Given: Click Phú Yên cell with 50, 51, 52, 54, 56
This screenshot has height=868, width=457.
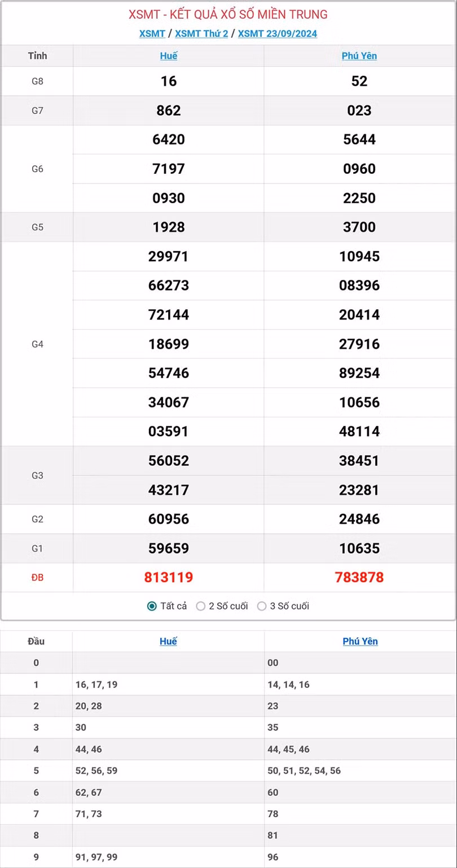Looking at the screenshot, I should 304,770.
